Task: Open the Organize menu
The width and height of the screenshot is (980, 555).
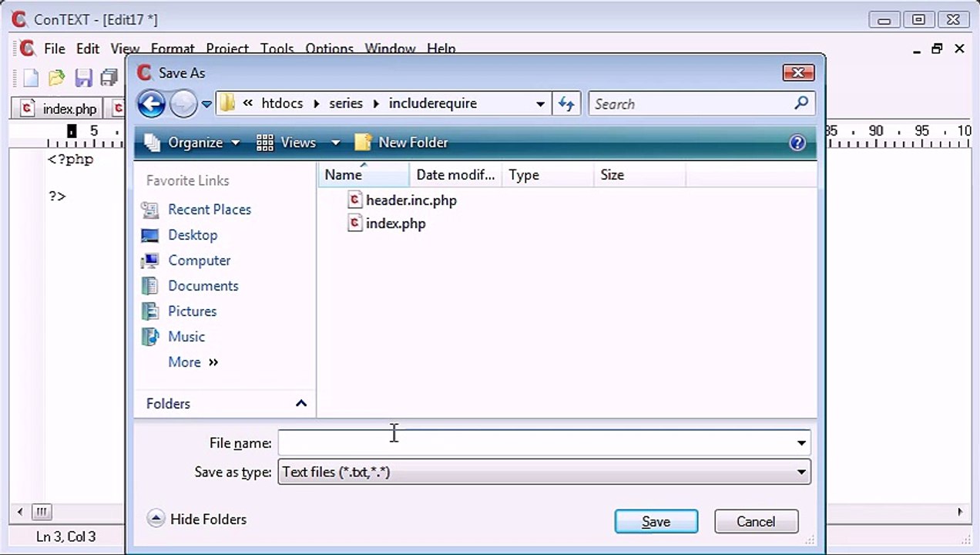Action: tap(193, 143)
